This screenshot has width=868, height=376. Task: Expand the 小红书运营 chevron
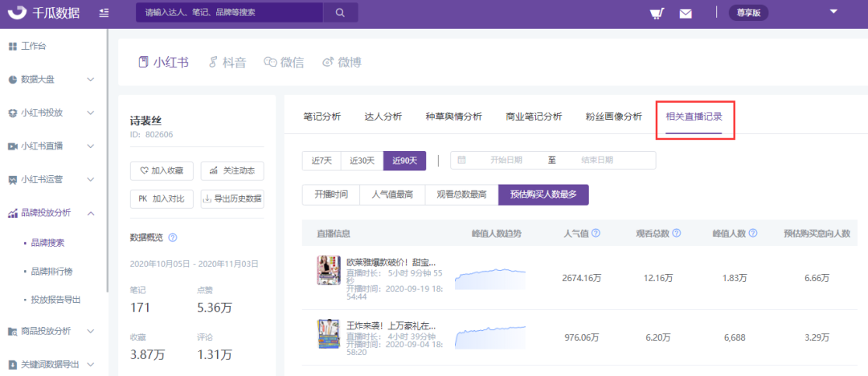[x=92, y=179]
